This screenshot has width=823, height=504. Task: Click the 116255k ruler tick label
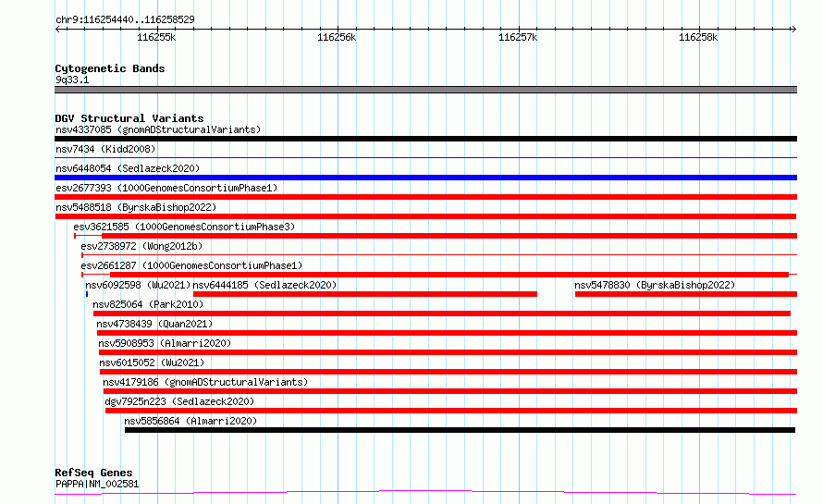(x=156, y=37)
